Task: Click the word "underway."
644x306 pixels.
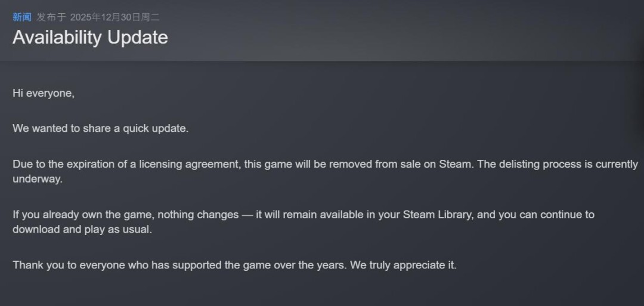Action: [x=38, y=179]
